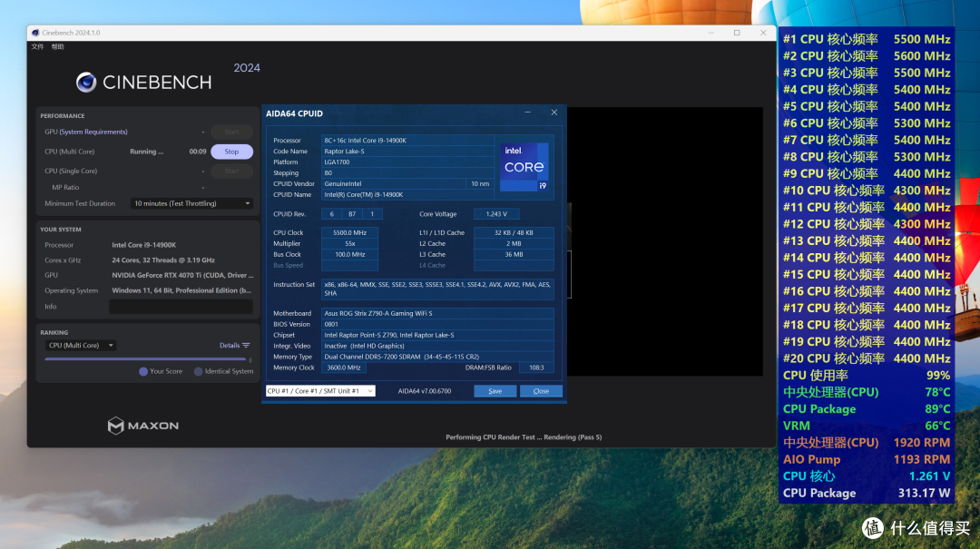This screenshot has height=549, width=980.
Task: Click the Cinebench title bar app icon
Action: click(x=35, y=33)
